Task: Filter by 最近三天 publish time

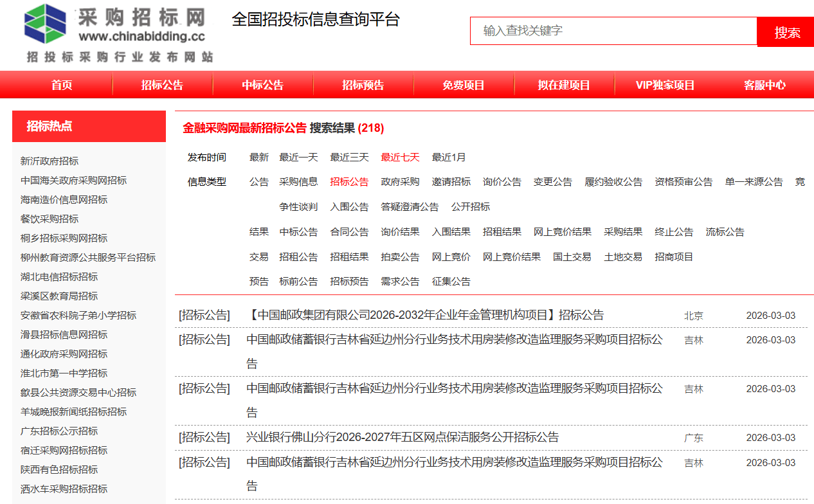Action: pyautogui.click(x=349, y=157)
